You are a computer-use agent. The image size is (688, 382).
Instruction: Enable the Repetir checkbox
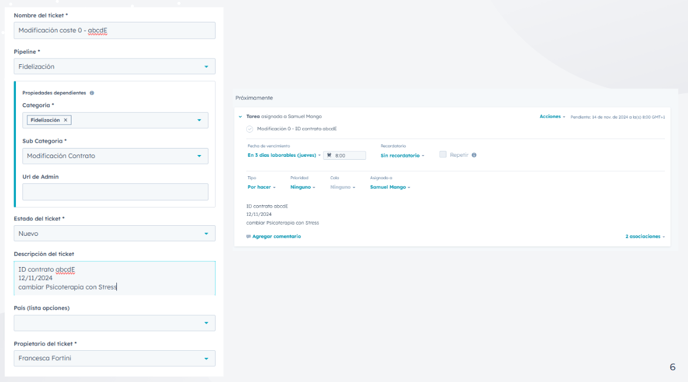(443, 154)
